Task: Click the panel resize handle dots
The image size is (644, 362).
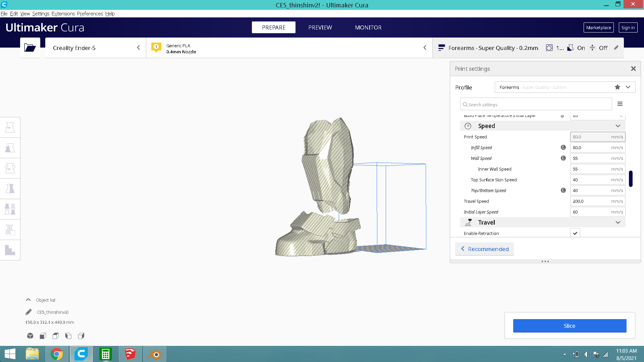Action: (545, 261)
